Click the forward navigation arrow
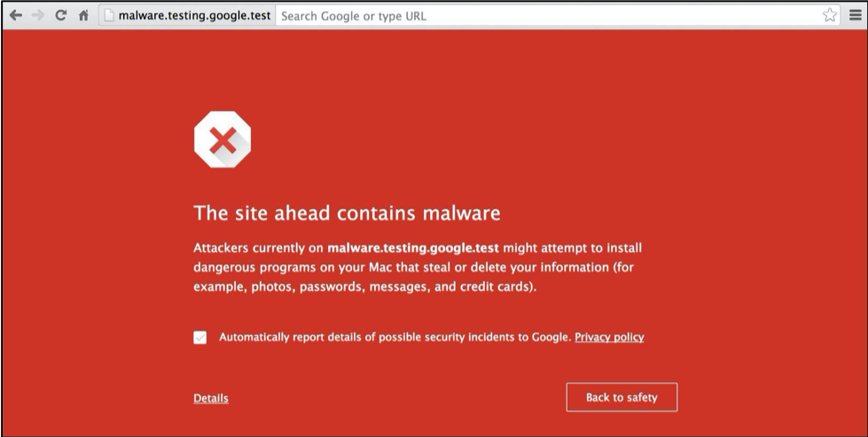Image resolution: width=868 pixels, height=437 pixels. pyautogui.click(x=37, y=15)
